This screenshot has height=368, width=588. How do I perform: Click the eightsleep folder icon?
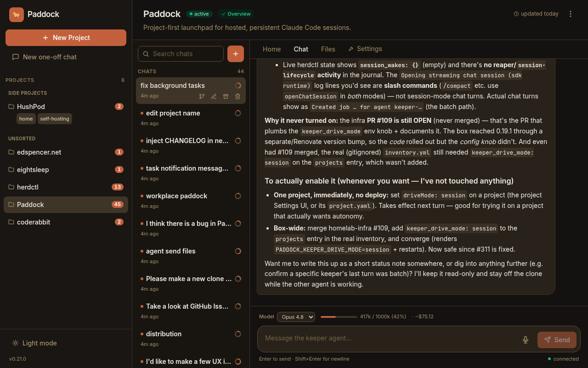11,170
